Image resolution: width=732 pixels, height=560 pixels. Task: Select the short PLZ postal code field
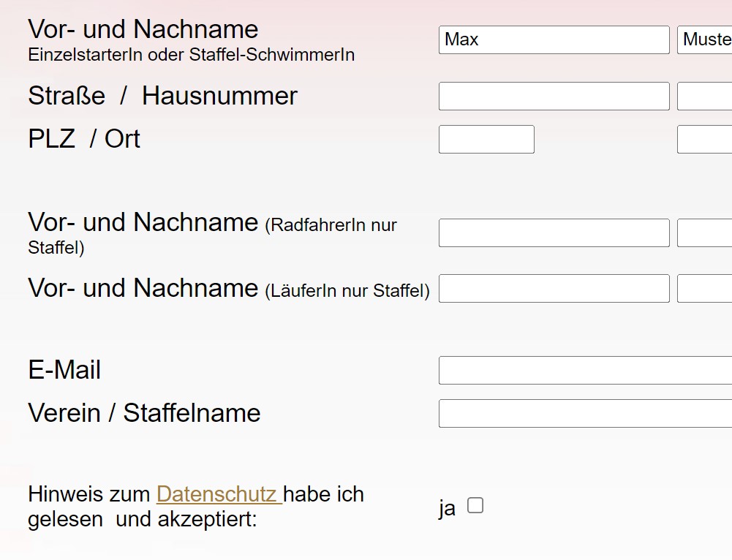click(x=486, y=140)
